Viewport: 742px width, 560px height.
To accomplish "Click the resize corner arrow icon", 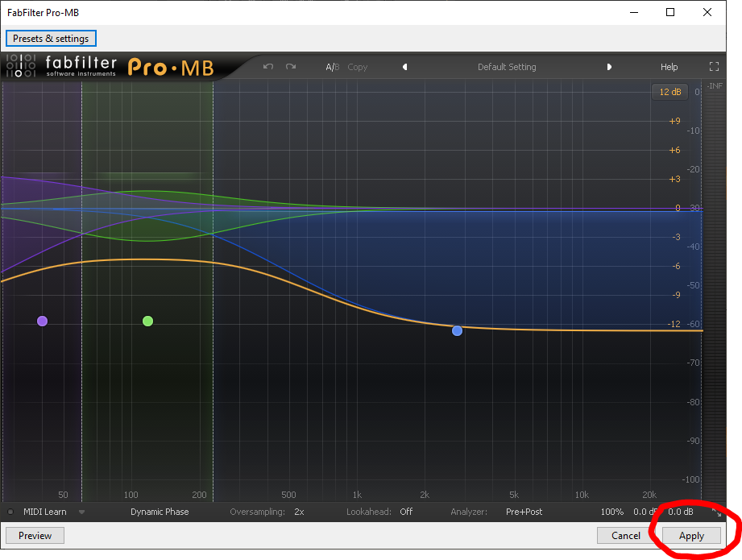I will [x=716, y=512].
